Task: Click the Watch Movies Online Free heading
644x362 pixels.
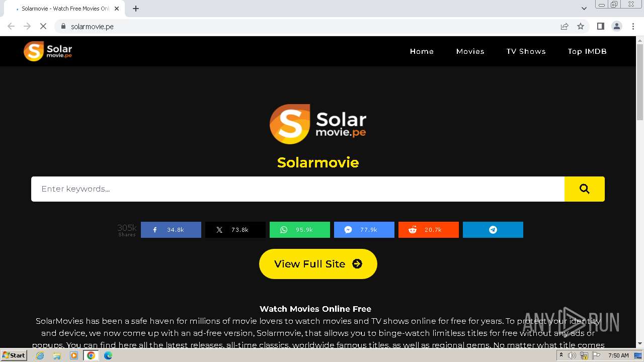Action: [x=315, y=309]
